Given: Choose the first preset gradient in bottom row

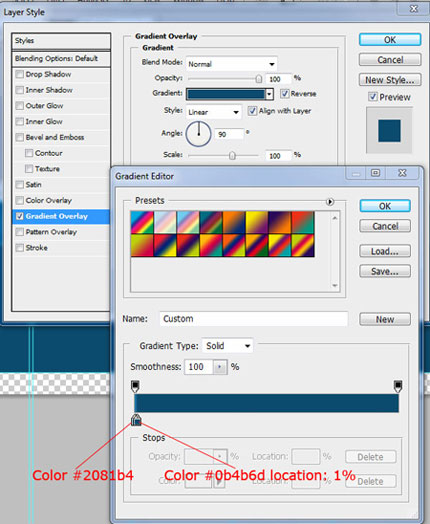Looking at the screenshot, I should [x=142, y=245].
